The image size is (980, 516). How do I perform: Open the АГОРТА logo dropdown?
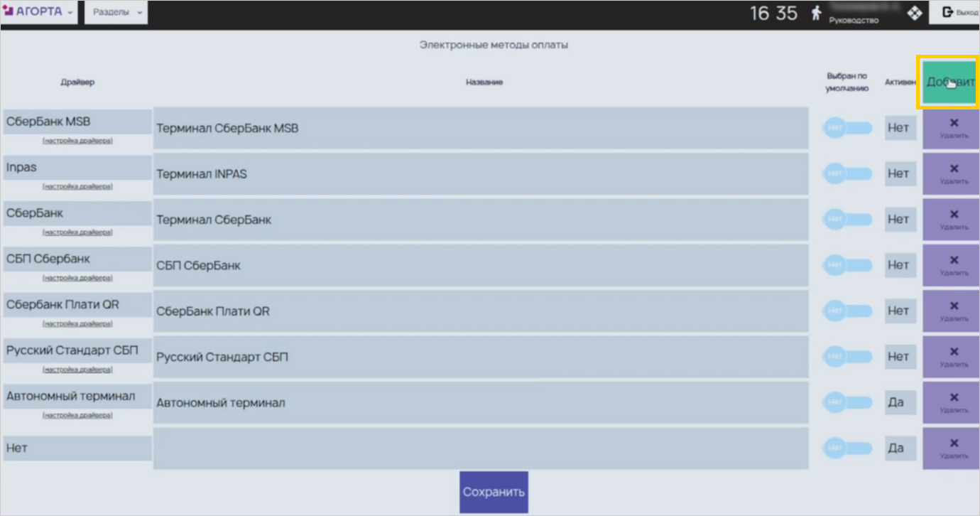point(40,12)
